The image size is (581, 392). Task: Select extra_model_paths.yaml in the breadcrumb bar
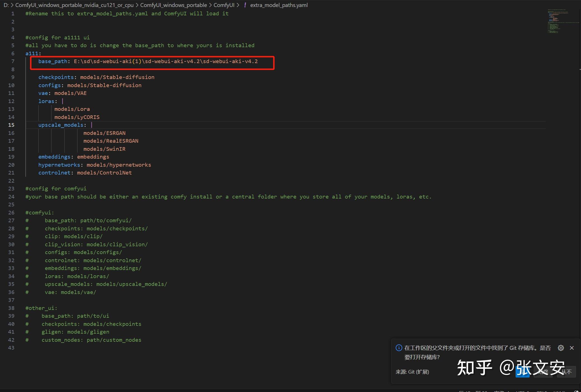pyautogui.click(x=279, y=5)
